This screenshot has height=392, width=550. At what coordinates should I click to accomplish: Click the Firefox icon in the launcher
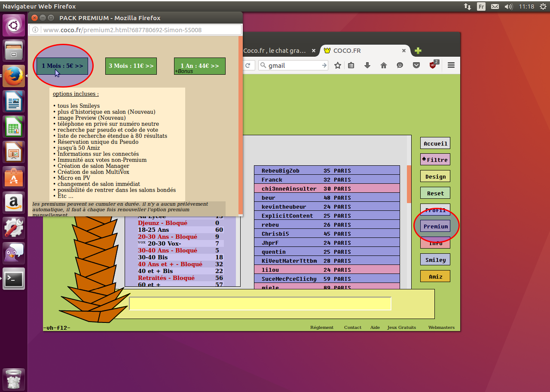pos(14,76)
